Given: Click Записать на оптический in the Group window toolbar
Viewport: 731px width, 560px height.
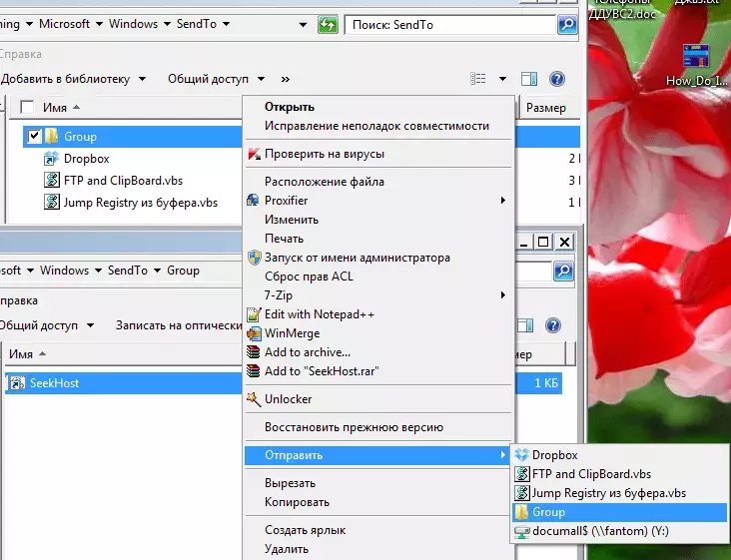Looking at the screenshot, I should [x=179, y=325].
